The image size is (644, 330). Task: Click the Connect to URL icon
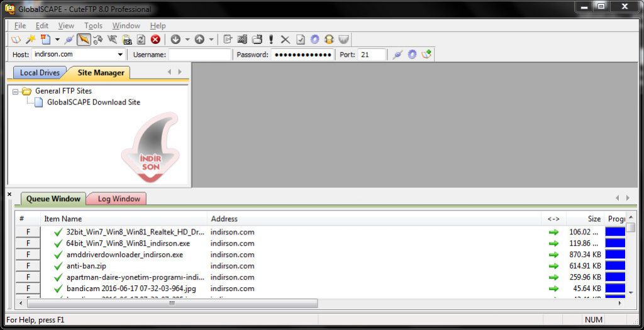point(127,40)
